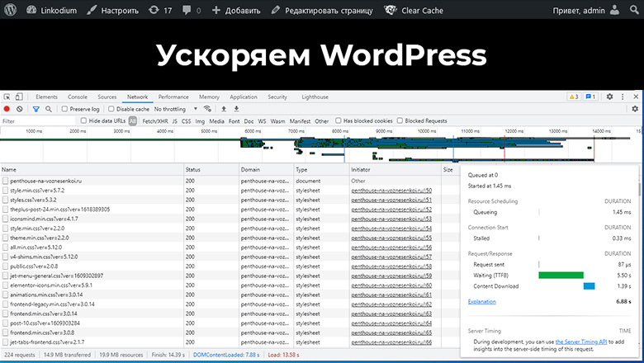This screenshot has height=363, width=644.
Task: Open DevTools settings gear
Action: coord(609,97)
